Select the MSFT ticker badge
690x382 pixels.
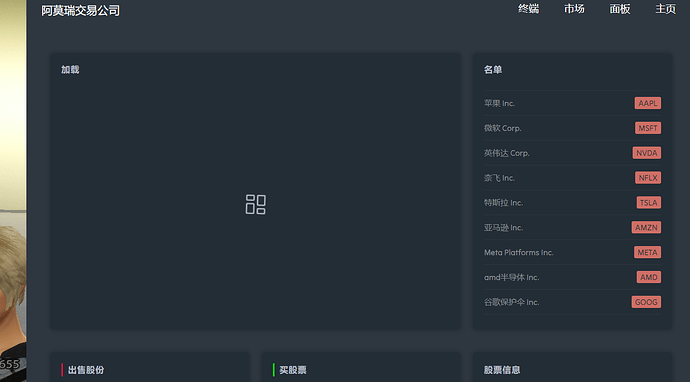pos(648,128)
